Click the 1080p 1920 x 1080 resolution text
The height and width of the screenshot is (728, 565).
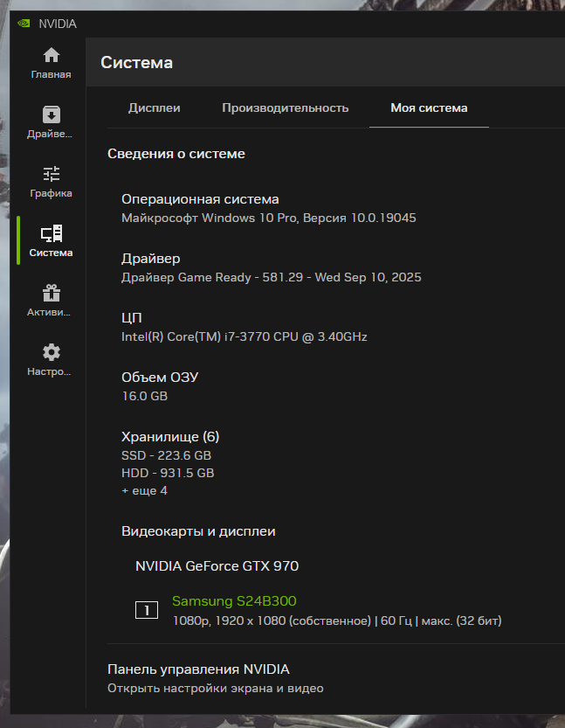pyautogui.click(x=337, y=621)
